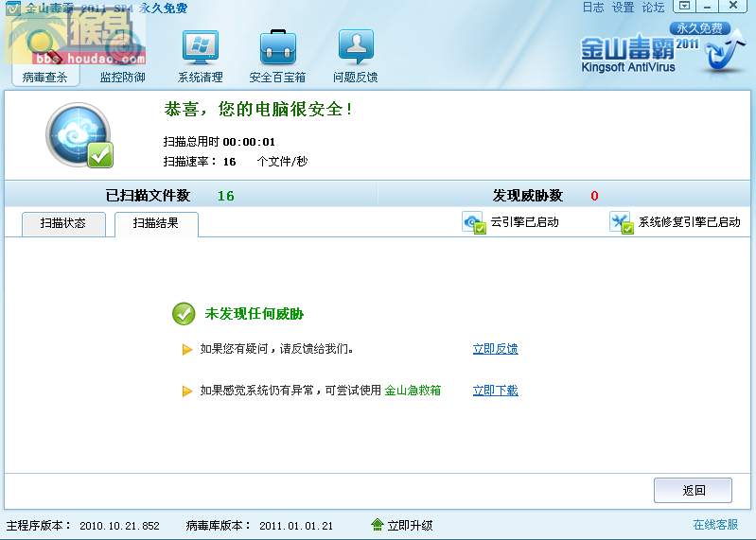Click 立即升级 to upgrade now
The height and width of the screenshot is (540, 756).
coord(410,525)
